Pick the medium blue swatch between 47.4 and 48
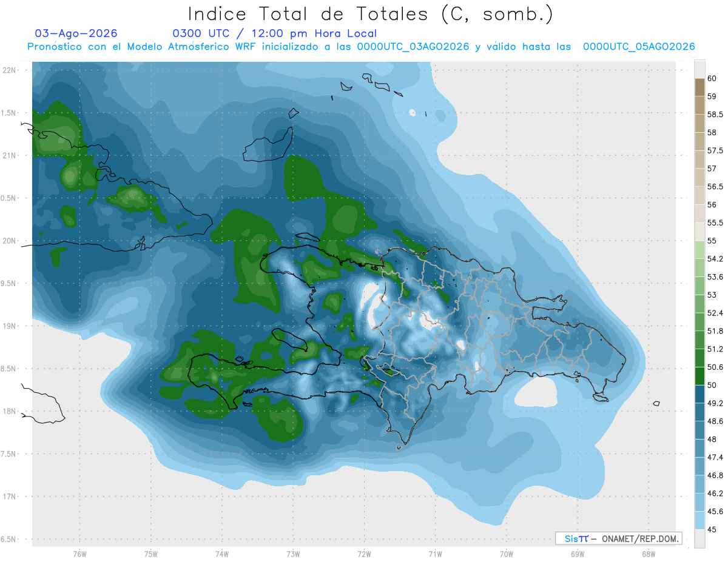The width and height of the screenshot is (728, 562). [x=699, y=448]
